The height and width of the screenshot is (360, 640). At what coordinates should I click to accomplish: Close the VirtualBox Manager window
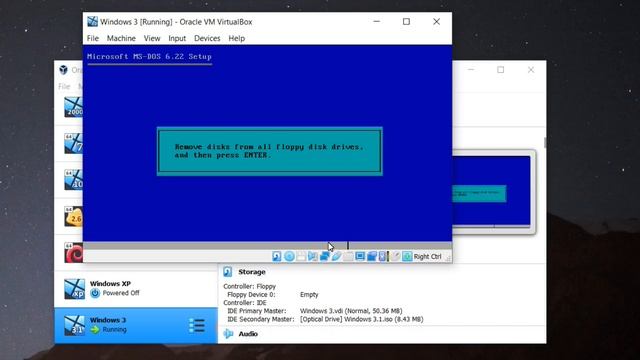(531, 70)
